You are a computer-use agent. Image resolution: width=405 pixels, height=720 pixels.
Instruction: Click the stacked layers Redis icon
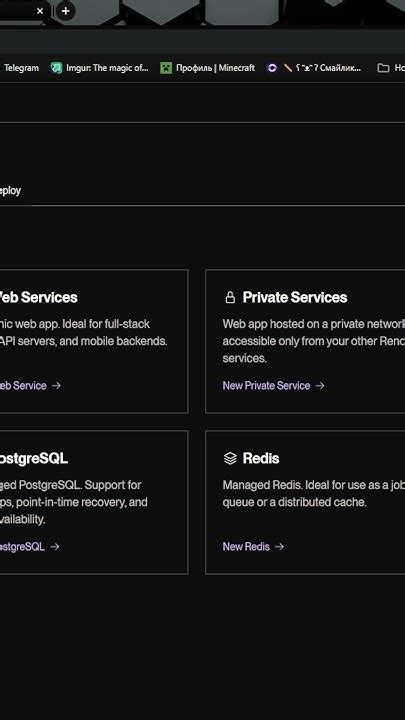tap(230, 458)
